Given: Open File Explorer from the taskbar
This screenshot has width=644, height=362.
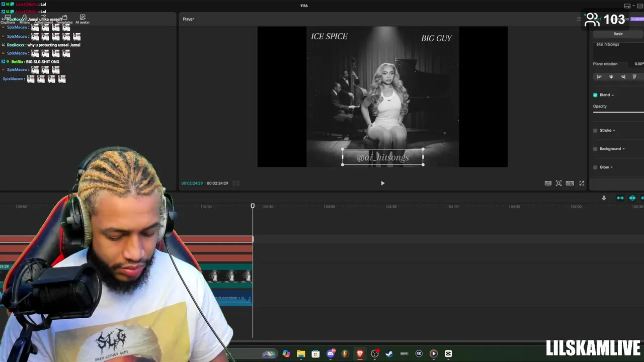Looking at the screenshot, I should point(301,354).
